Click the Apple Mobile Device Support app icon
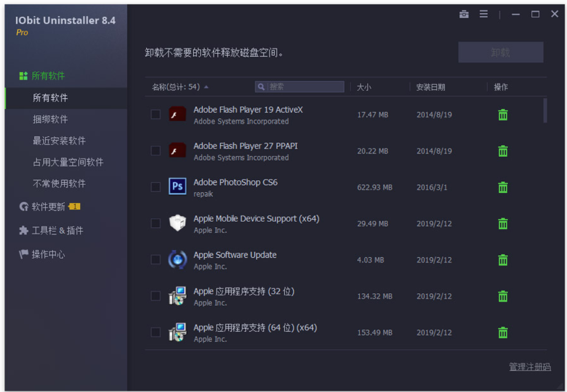This screenshot has width=567, height=392. coord(177,223)
